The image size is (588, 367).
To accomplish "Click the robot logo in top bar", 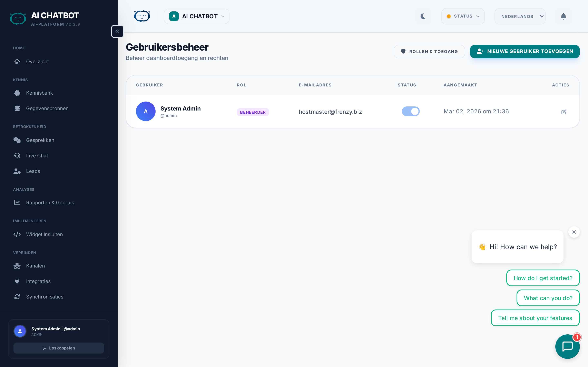I will [x=142, y=16].
